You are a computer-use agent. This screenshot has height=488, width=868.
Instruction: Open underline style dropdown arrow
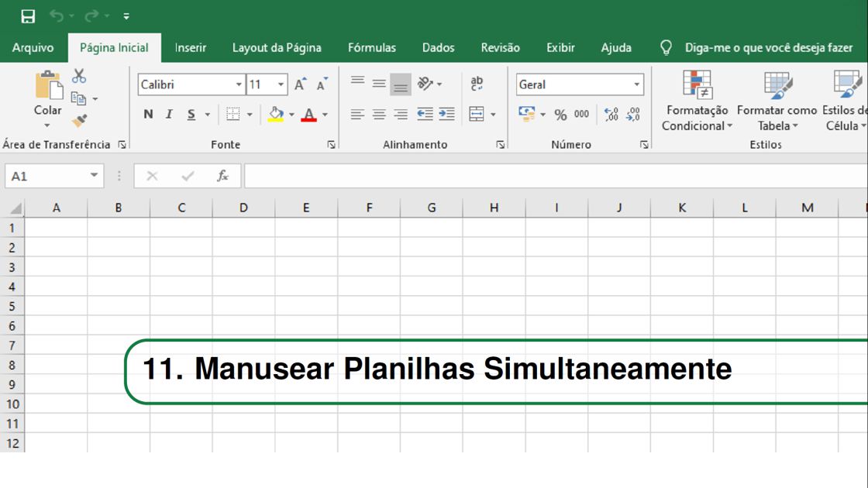pos(208,115)
